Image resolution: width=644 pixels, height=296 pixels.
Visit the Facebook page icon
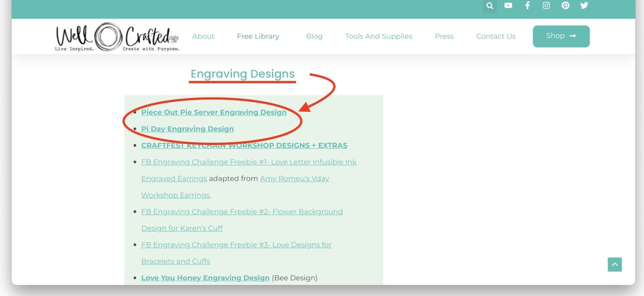527,5
